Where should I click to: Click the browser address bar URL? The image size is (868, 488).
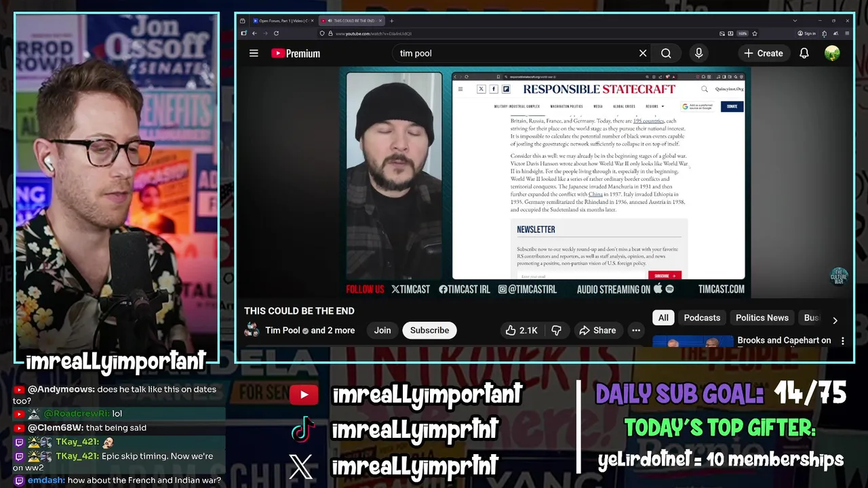pos(374,33)
